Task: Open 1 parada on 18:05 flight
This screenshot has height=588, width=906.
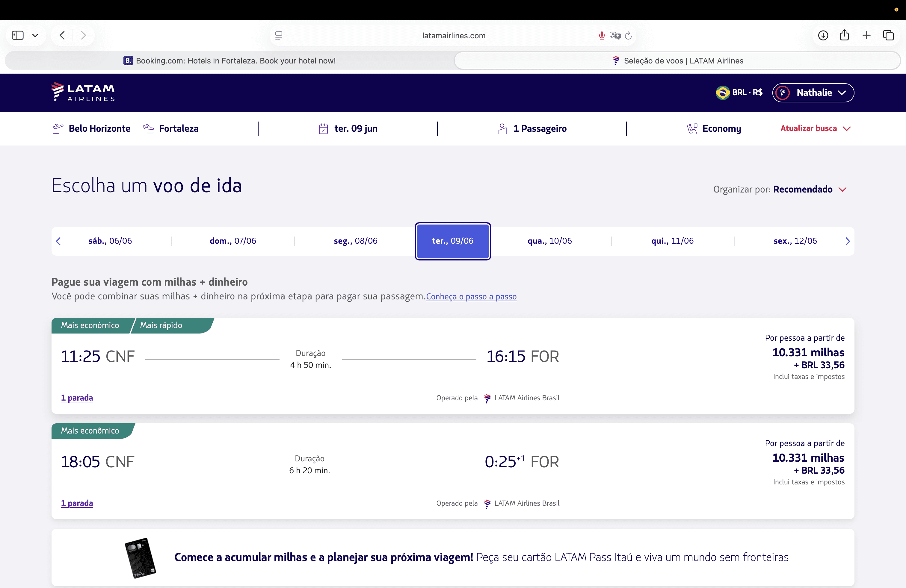Action: tap(77, 503)
